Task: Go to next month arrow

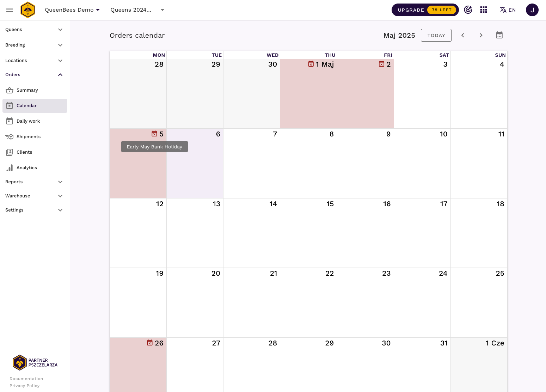Action: (481, 35)
